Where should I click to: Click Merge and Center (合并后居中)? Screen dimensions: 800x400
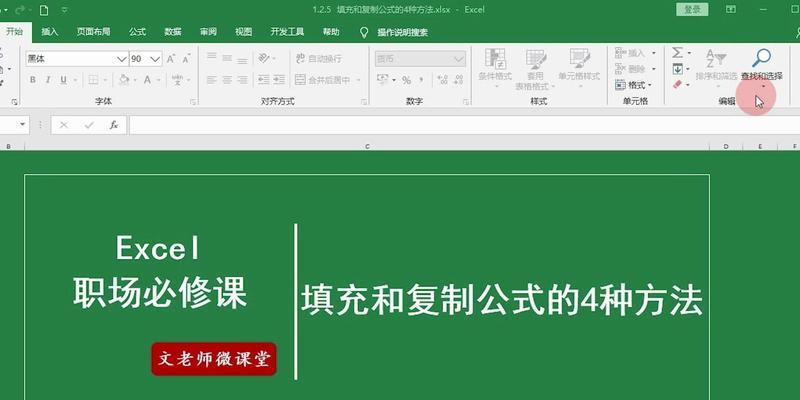tap(323, 80)
